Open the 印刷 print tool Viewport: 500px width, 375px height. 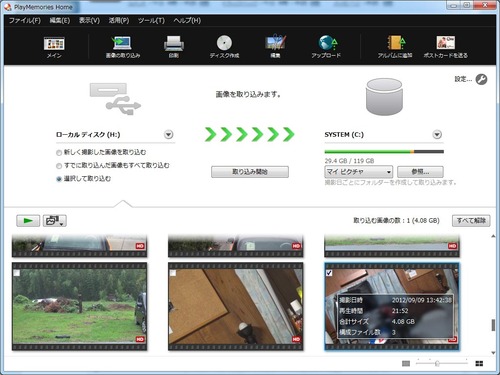pos(174,47)
